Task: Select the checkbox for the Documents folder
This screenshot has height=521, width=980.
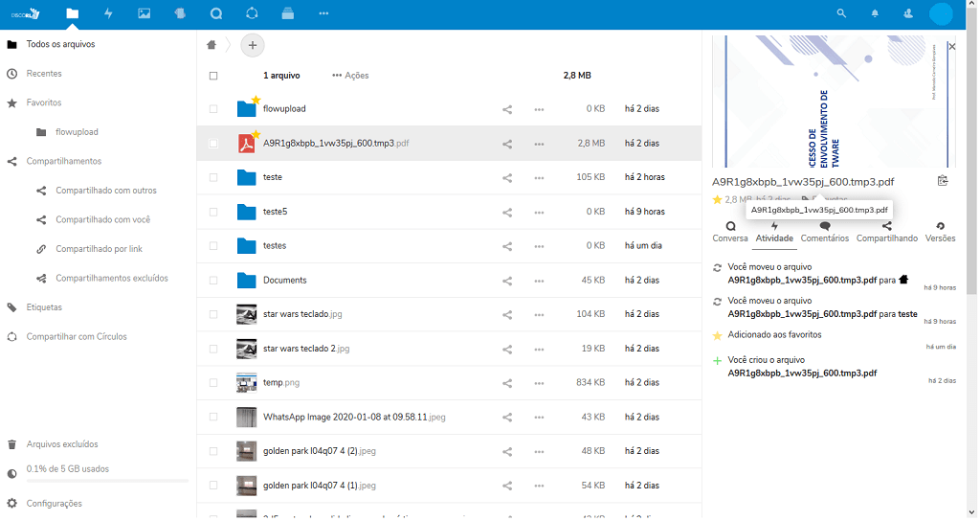Action: pos(213,281)
